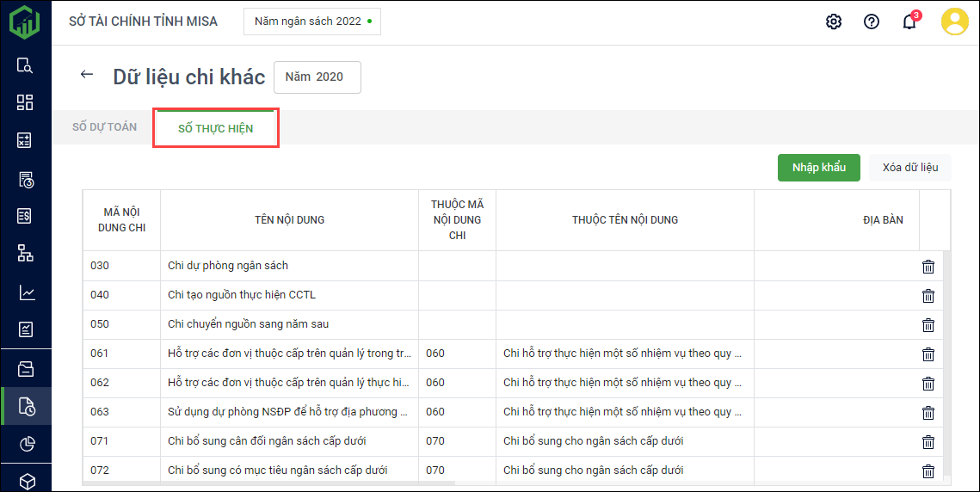Open settings gear in top bar
The image size is (980, 492).
click(833, 22)
